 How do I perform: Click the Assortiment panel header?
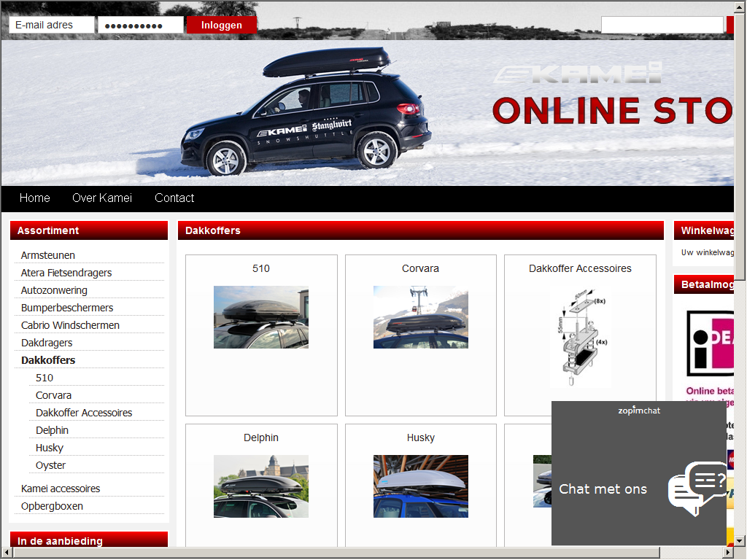(x=88, y=230)
